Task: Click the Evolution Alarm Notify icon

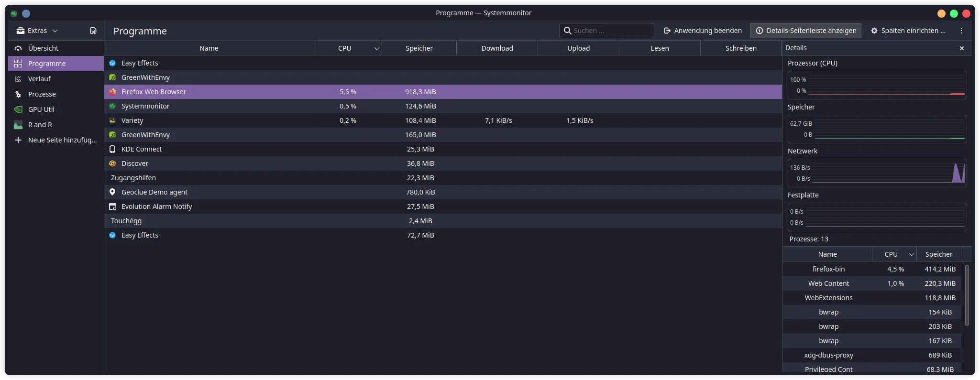Action: pos(112,206)
